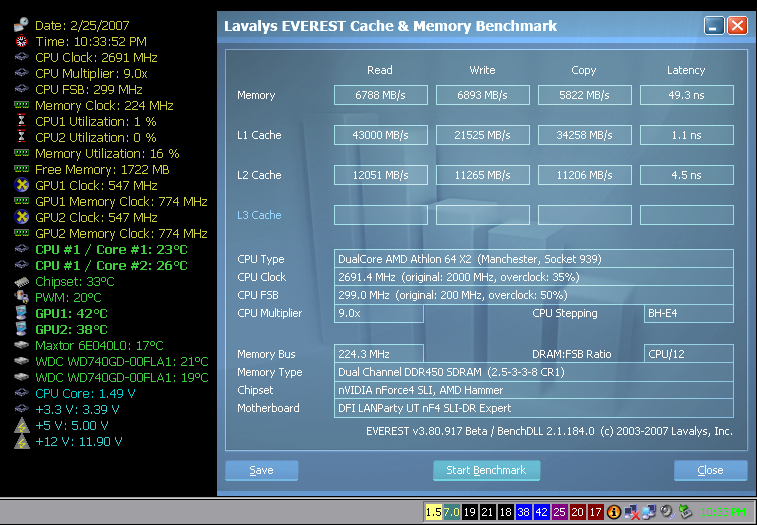Screen dimensions: 757x525
Task: Click the orange info tray icon
Action: [614, 512]
